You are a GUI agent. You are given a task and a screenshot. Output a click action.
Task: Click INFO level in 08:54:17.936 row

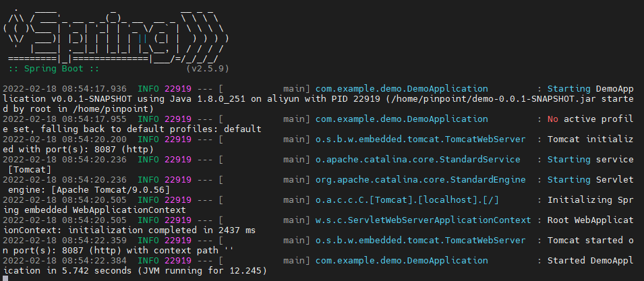pyautogui.click(x=148, y=89)
